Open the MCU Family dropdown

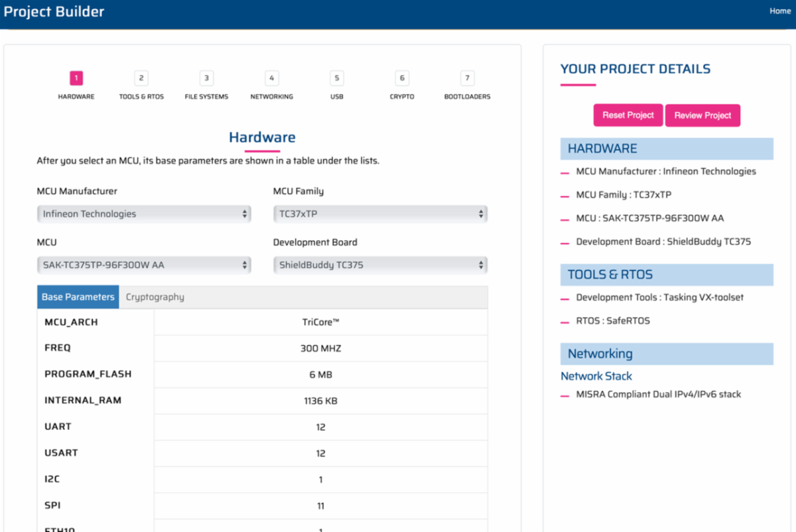(x=380, y=214)
